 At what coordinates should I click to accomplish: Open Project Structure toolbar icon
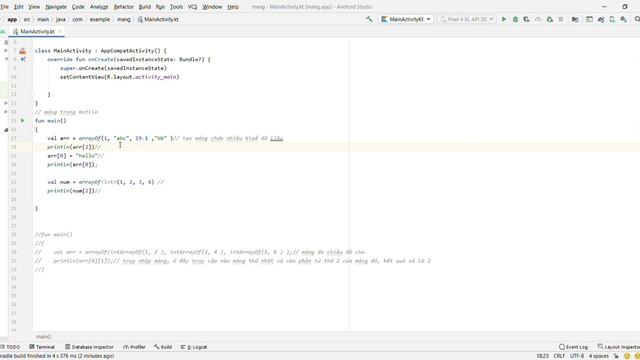tap(575, 19)
